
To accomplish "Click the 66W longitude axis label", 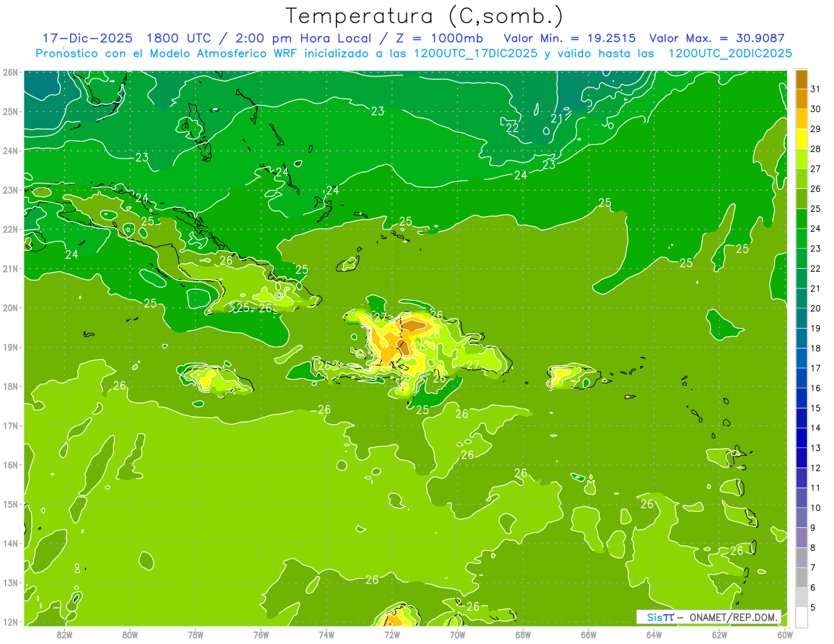I will click(589, 634).
